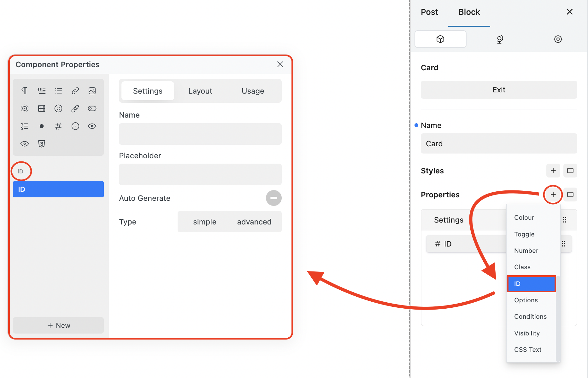
Task: Click the New property button
Action: tap(58, 325)
